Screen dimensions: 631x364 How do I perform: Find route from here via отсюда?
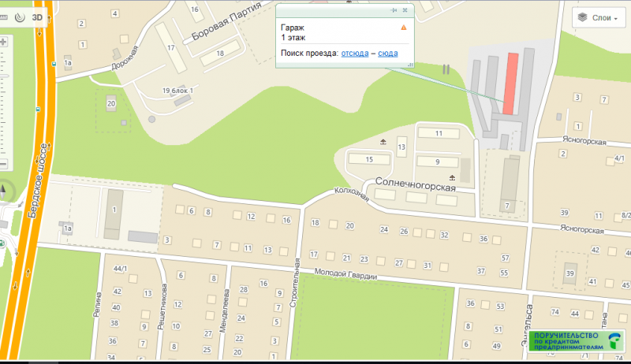(x=354, y=53)
